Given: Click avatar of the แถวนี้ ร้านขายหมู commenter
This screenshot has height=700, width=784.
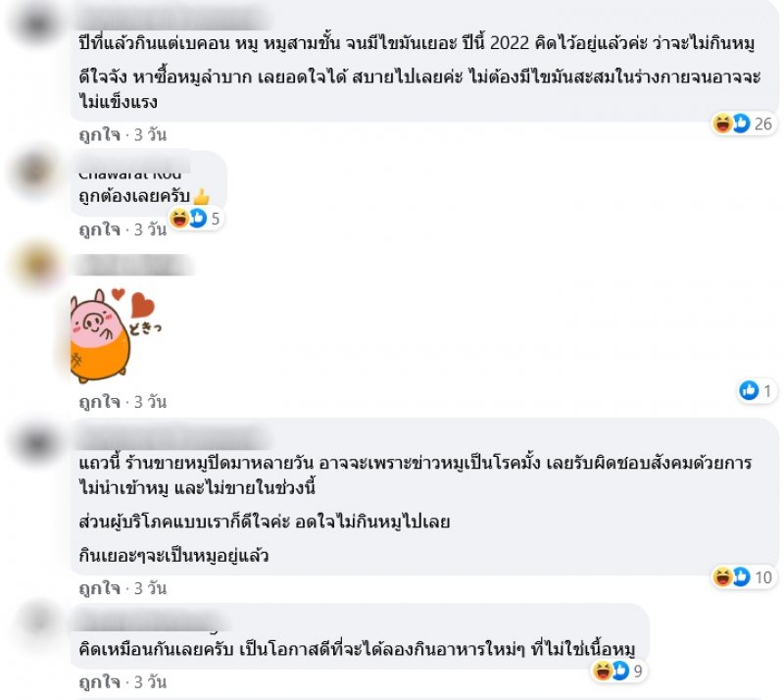Looking at the screenshot, I should pyautogui.click(x=37, y=444).
